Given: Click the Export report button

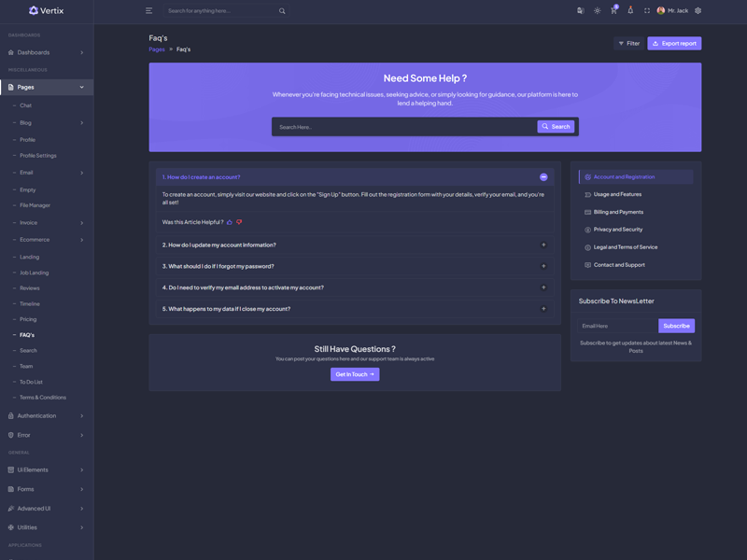Looking at the screenshot, I should click(x=674, y=43).
